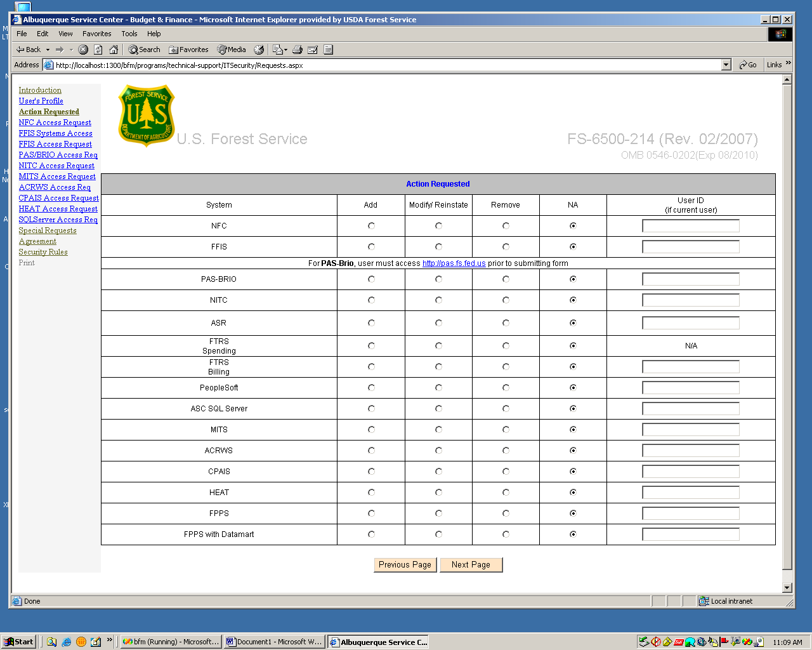Open the Special Requests sidebar link
The image size is (812, 650).
[48, 230]
